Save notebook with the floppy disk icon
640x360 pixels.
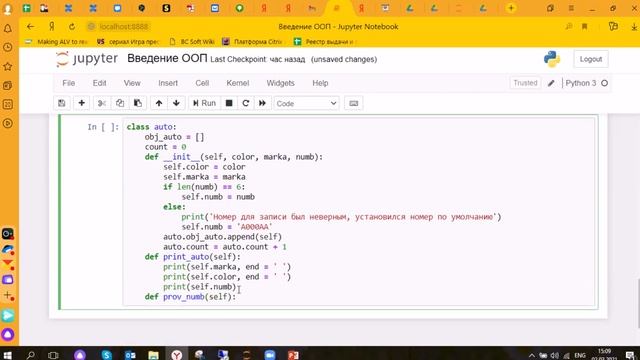[62, 103]
